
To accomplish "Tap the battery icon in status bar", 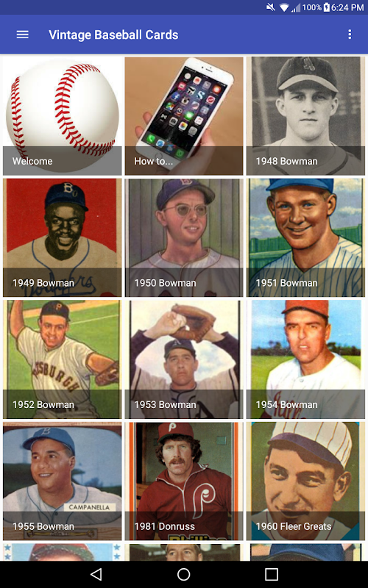I will 326,7.
